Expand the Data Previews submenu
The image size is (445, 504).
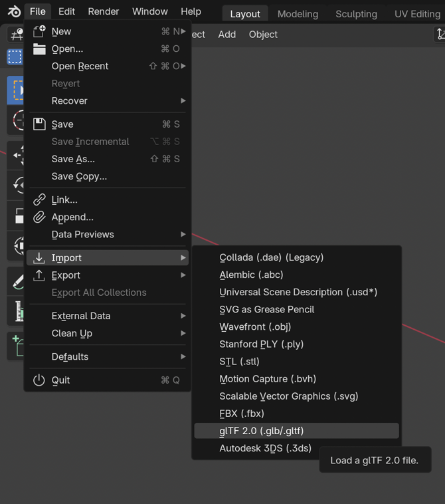point(183,234)
